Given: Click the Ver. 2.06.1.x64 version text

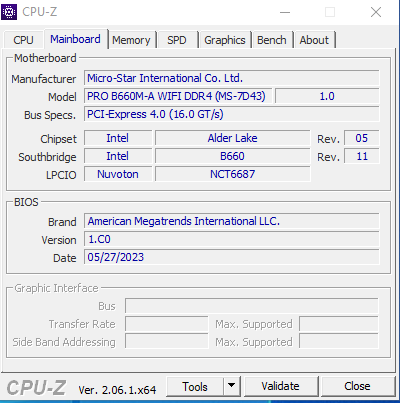Looking at the screenshot, I should click(117, 390).
